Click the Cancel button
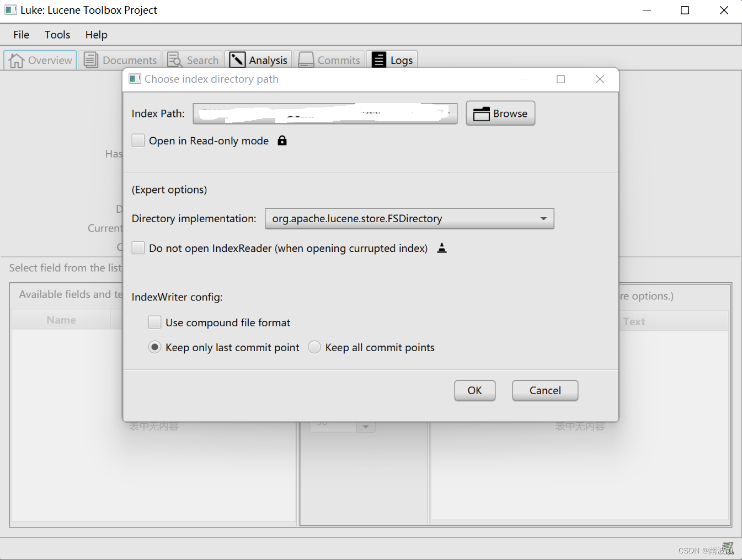The width and height of the screenshot is (742, 560). (x=545, y=390)
